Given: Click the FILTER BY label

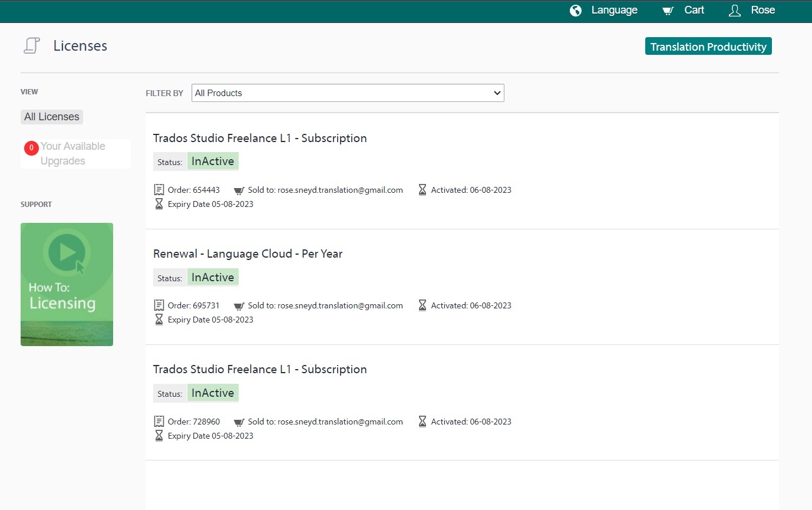Looking at the screenshot, I should point(164,93).
